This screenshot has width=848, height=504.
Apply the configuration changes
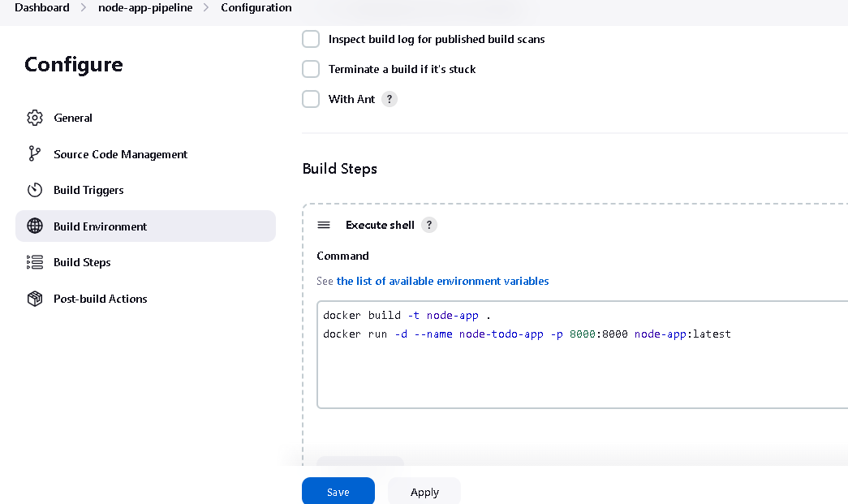coord(424,492)
